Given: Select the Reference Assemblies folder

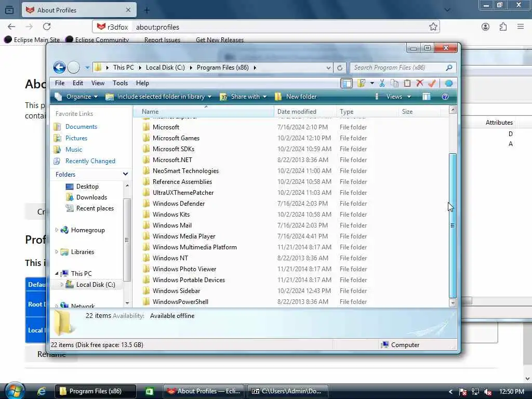Looking at the screenshot, I should click(182, 181).
